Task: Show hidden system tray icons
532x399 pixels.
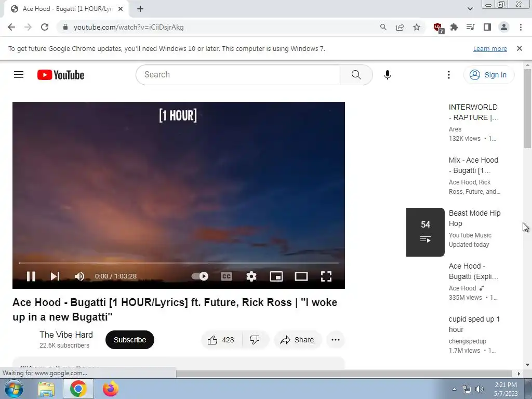Action: pos(454,389)
